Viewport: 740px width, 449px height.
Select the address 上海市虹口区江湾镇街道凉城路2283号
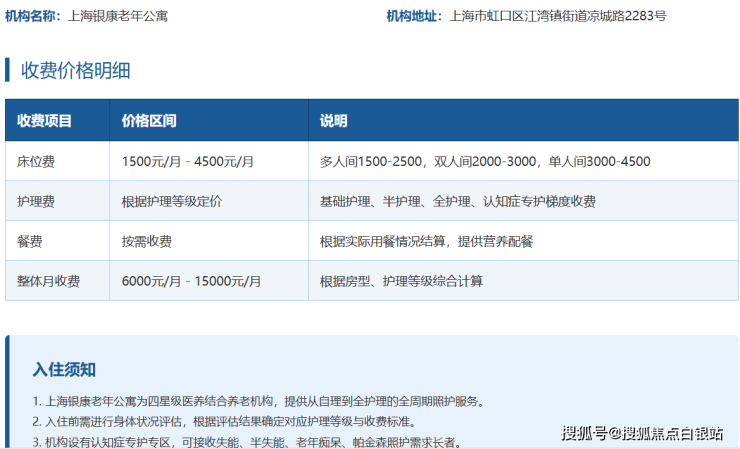[x=558, y=16]
